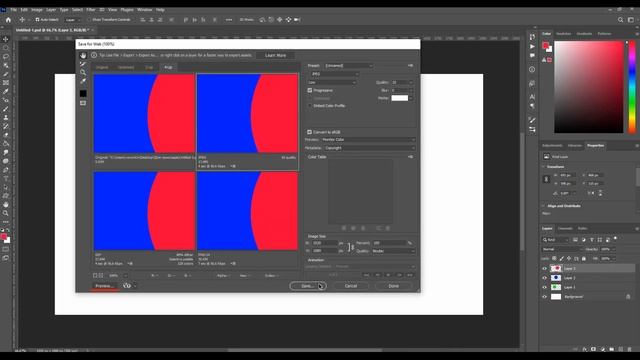640x360 pixels.
Task: Select the Zoom tool in main Photoshop toolbar
Action: (6, 213)
